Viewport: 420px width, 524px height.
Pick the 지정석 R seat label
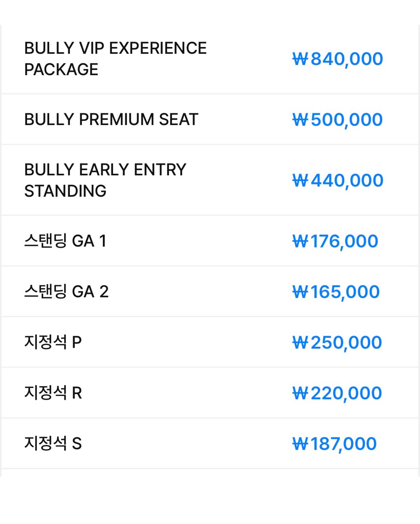pyautogui.click(x=53, y=392)
